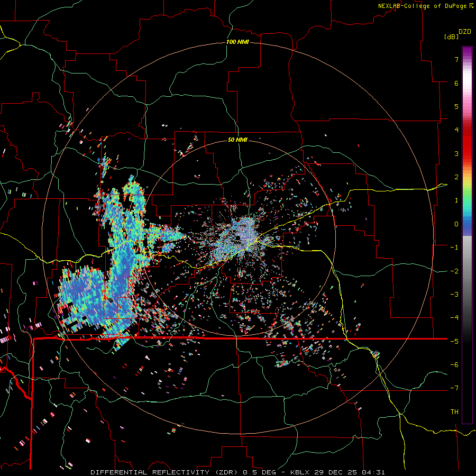Viewport: 476px width, 476px height.
Task: Click the legend value 0
Action: [x=456, y=224]
